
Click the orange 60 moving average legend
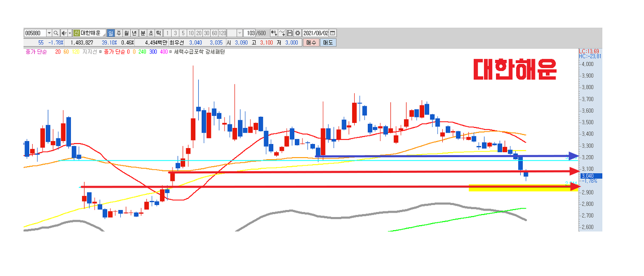pyautogui.click(x=66, y=52)
